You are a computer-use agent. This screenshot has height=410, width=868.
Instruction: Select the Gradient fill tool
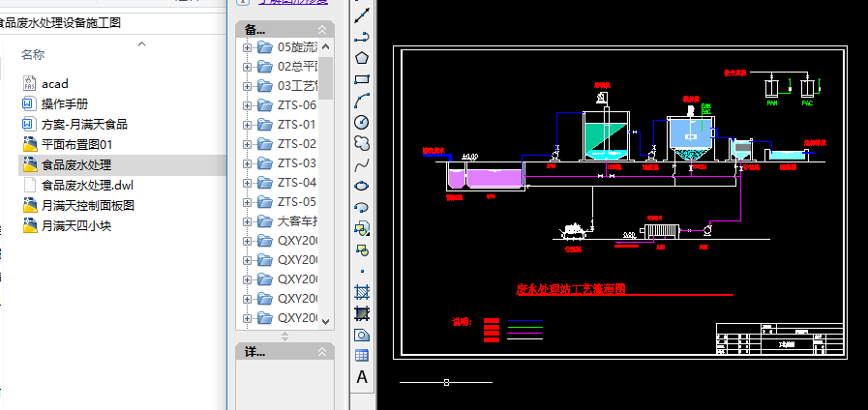click(x=362, y=313)
